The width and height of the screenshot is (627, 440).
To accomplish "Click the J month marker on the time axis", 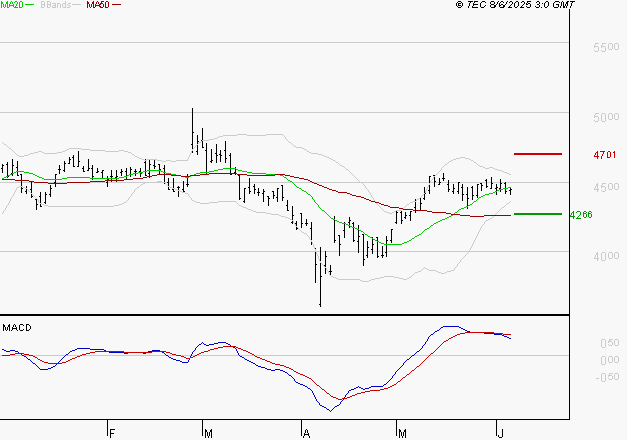I will click(500, 432).
